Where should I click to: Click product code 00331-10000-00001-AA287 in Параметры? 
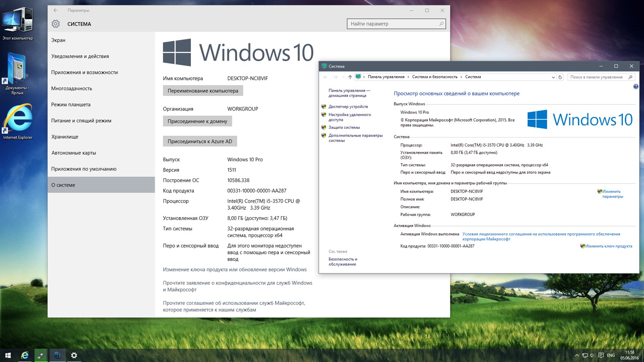(257, 191)
